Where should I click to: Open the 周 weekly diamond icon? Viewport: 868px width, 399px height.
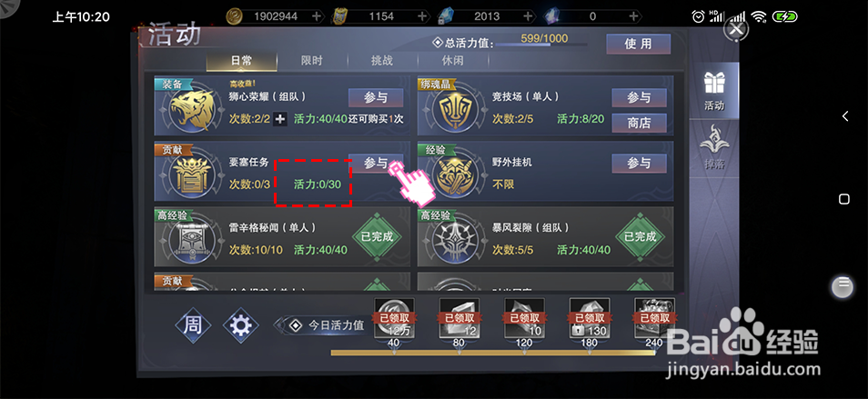(193, 325)
